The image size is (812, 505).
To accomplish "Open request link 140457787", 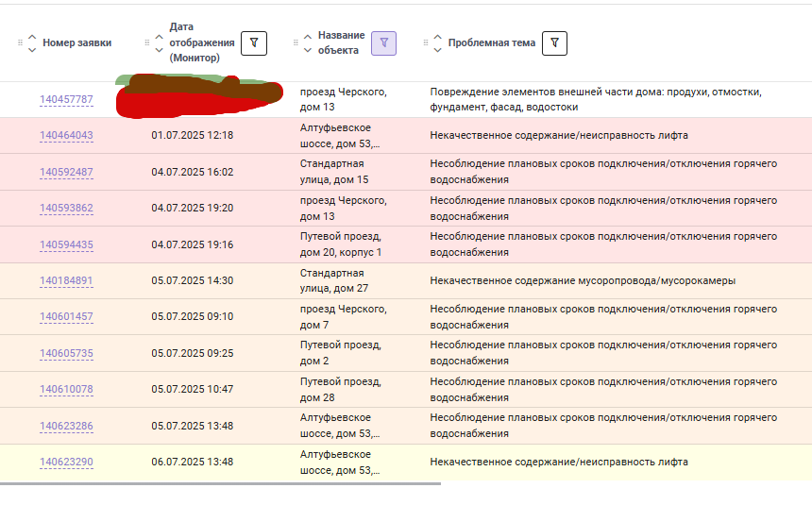I will tap(66, 99).
